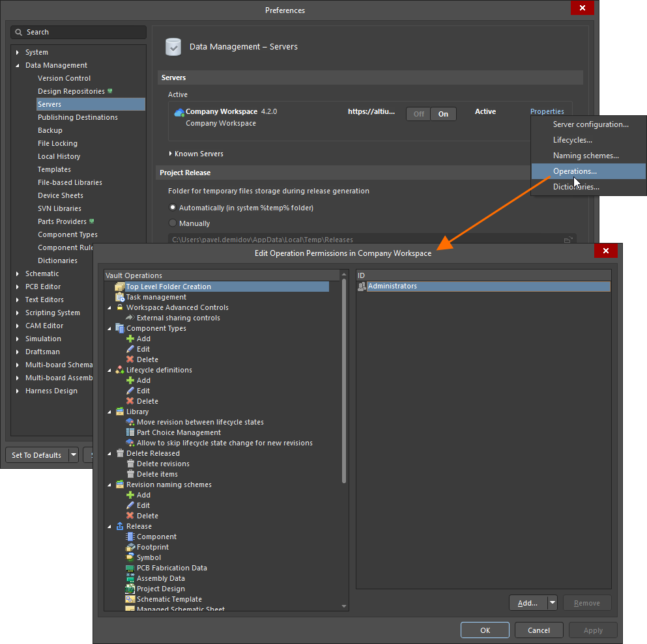Expand the PCB Editor category

coord(18,287)
